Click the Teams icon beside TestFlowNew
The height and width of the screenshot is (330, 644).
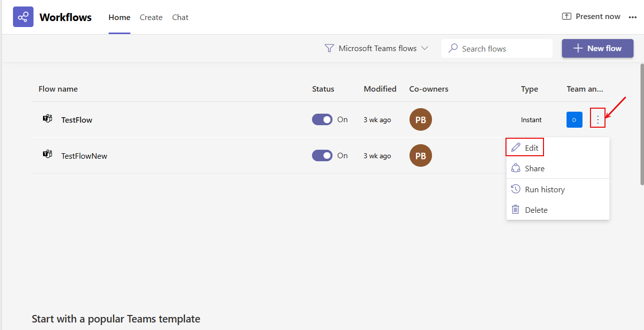(x=47, y=155)
